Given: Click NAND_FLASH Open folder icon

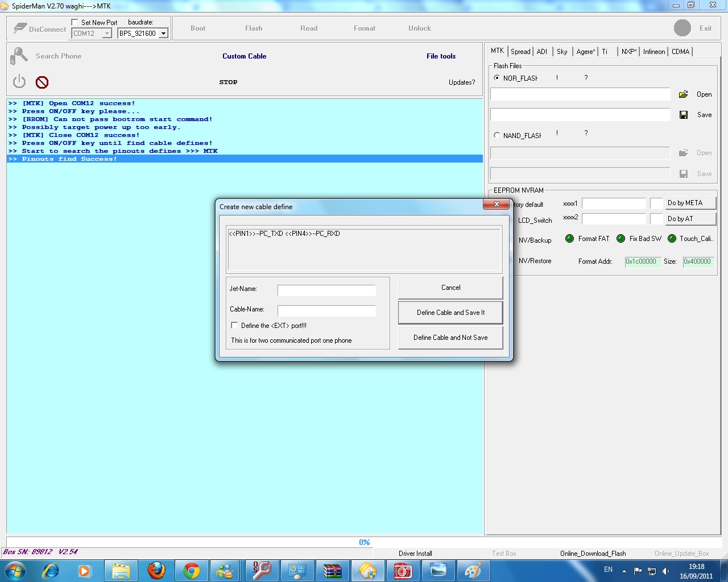Looking at the screenshot, I should [684, 153].
